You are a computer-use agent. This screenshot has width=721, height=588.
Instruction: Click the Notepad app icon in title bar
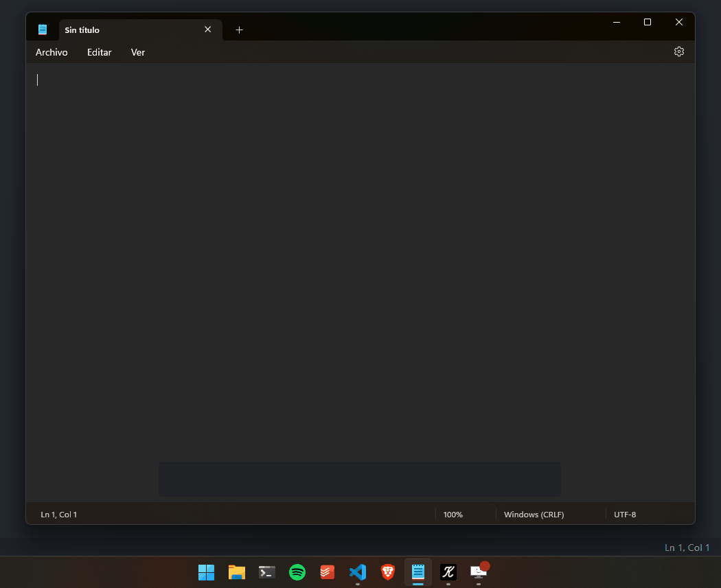(x=43, y=30)
